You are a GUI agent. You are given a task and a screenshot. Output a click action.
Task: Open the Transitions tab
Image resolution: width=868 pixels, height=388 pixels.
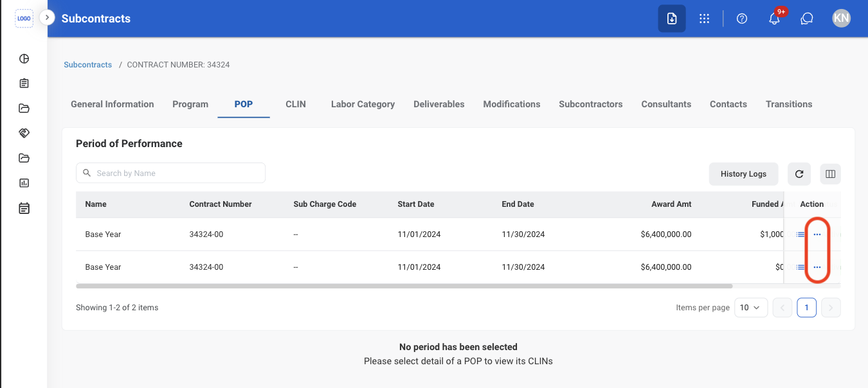click(x=789, y=104)
